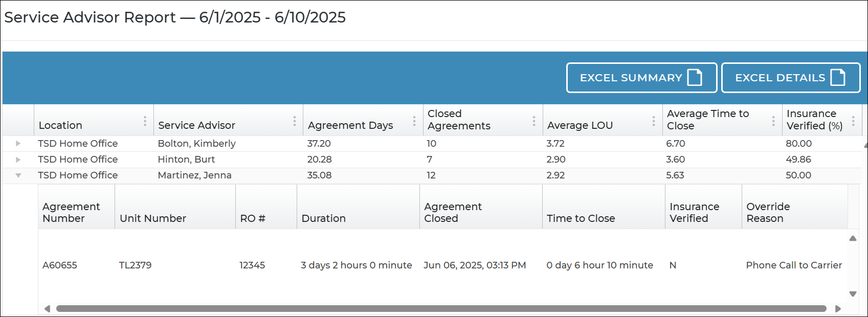Viewport: 868px width, 317px height.
Task: Open the Average LOU column options menu
Action: 654,121
